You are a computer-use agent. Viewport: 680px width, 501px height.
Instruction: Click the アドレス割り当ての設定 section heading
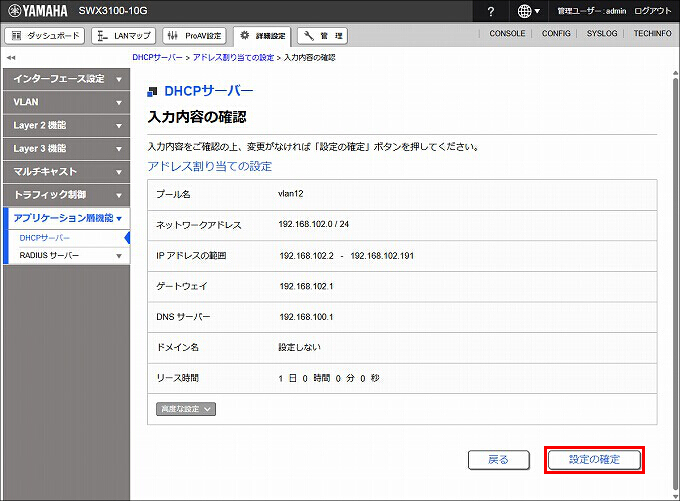pos(209,167)
